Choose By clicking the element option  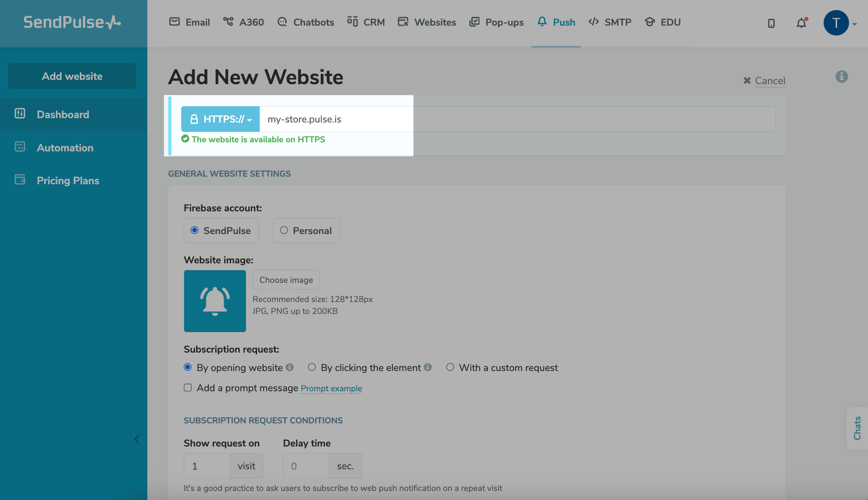click(x=312, y=367)
